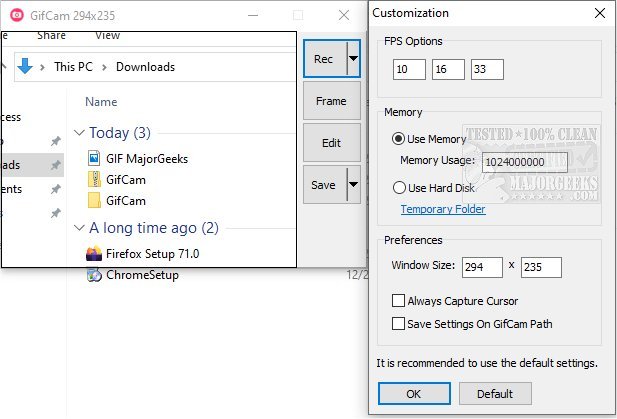Select the Use Hard Disk option
Viewport: 617px width, 419px height.
point(399,187)
